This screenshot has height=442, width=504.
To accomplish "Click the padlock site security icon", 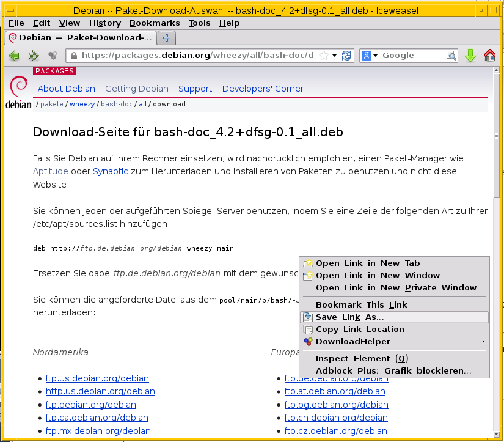I will [73, 55].
